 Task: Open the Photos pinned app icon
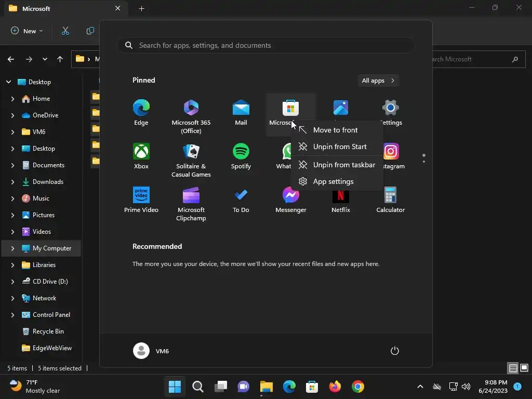[x=341, y=108]
